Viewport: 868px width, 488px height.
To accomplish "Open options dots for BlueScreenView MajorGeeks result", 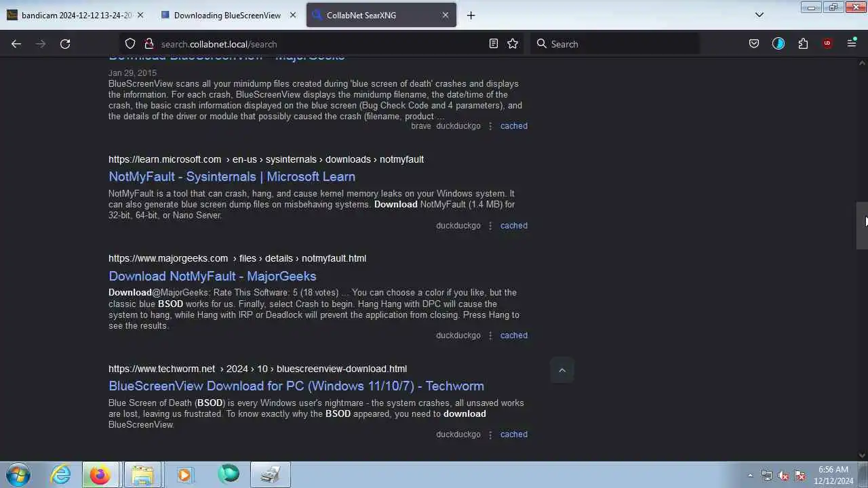I will [490, 126].
